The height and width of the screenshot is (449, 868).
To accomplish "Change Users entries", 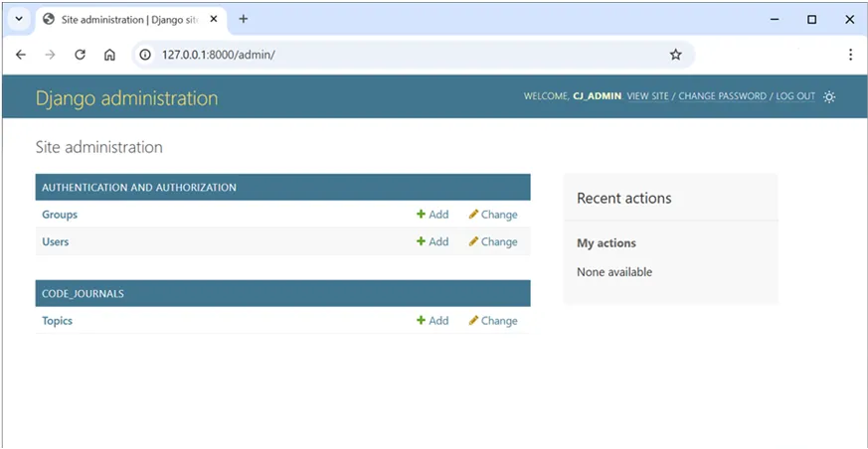I will tap(493, 241).
